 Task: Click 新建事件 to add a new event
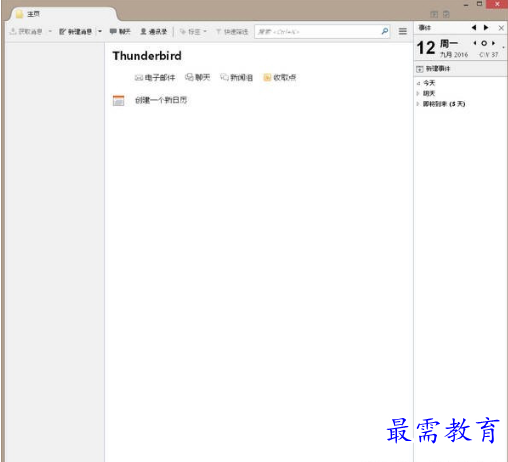point(433,69)
